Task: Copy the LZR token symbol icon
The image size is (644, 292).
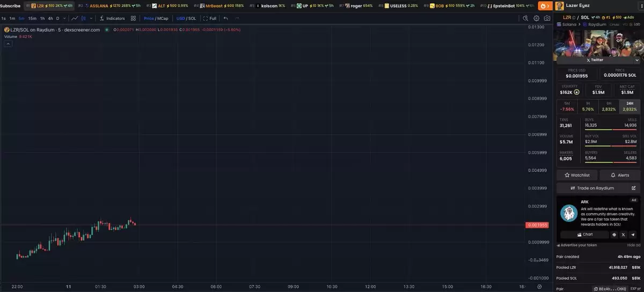Action: pyautogui.click(x=574, y=17)
